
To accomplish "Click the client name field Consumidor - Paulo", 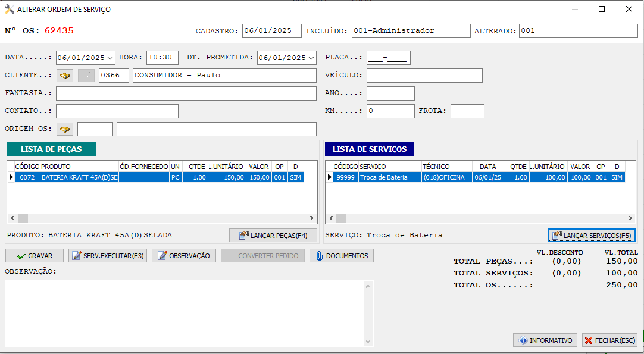I will click(x=224, y=76).
